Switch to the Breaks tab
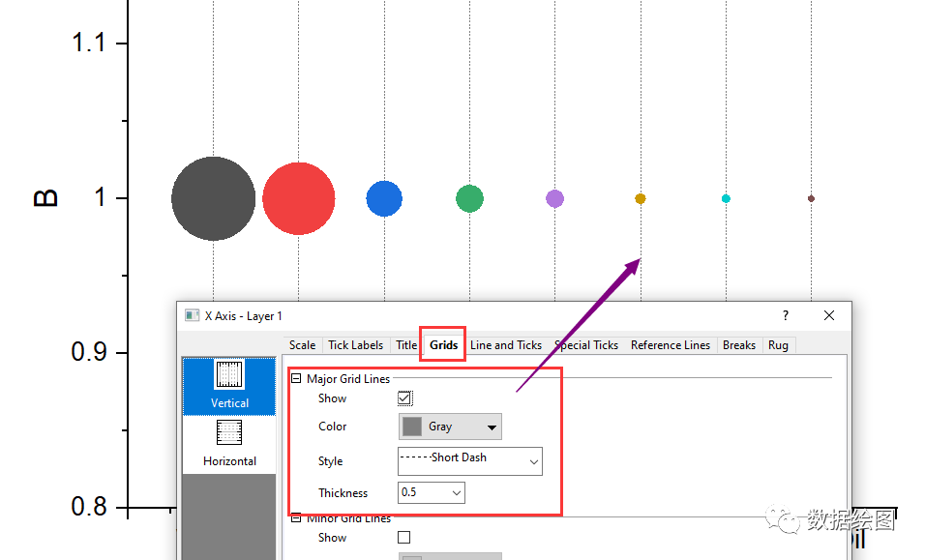This screenshot has width=925, height=560. 739,345
